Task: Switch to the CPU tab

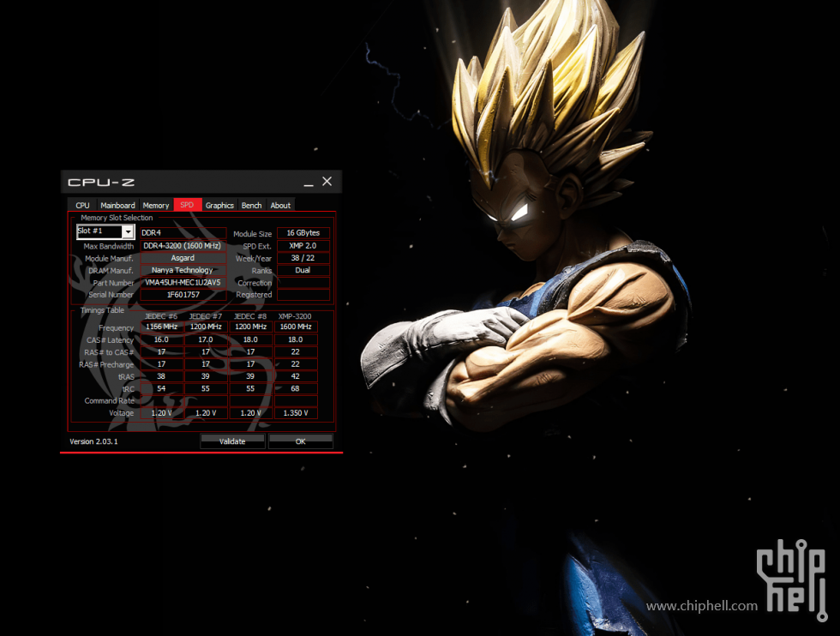Action: tap(82, 205)
